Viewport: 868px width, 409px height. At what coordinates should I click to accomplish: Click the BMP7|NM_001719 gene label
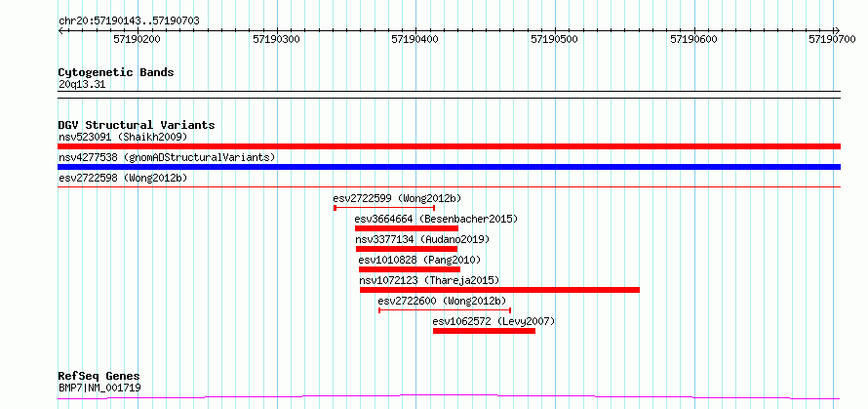click(99, 388)
